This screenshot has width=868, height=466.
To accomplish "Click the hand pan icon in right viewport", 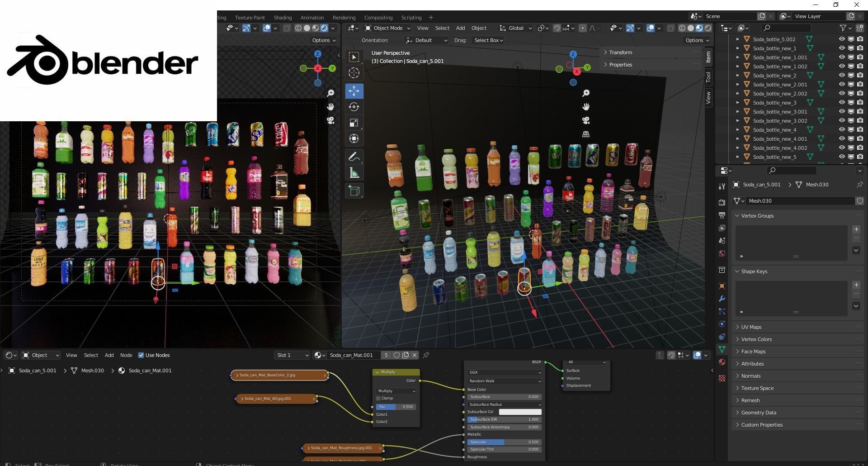I will (x=586, y=107).
